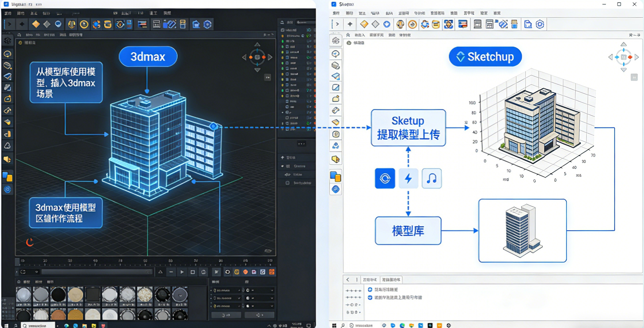Select the tape measure tool in left sidebar
Screen dimensions: 644x328
(x=336, y=110)
